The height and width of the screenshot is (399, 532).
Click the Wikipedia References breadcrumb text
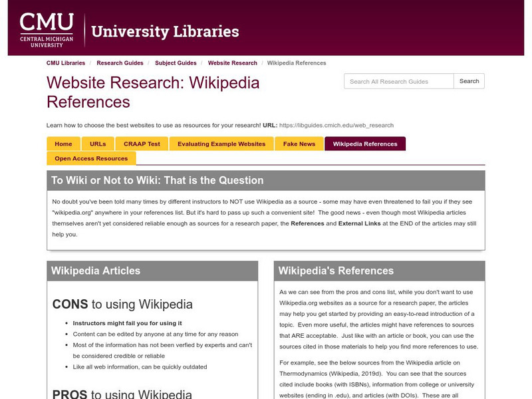(x=297, y=63)
